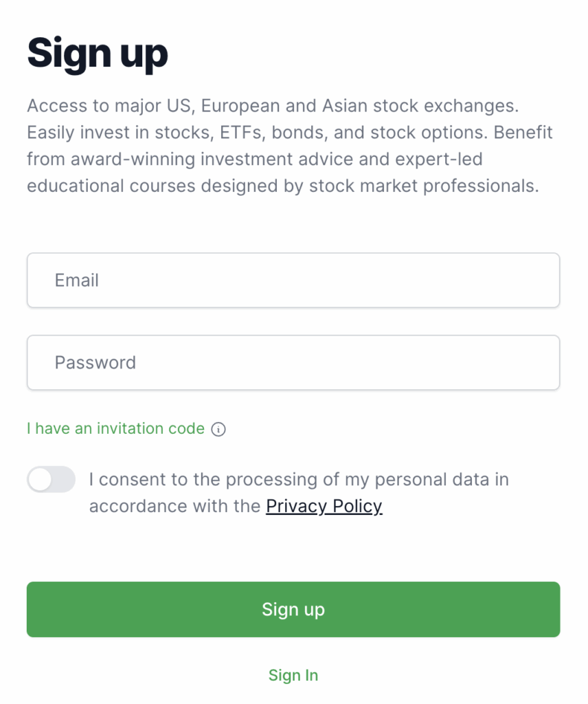Image resolution: width=588 pixels, height=704 pixels.
Task: Click the large "Sign up" page heading
Action: (98, 54)
